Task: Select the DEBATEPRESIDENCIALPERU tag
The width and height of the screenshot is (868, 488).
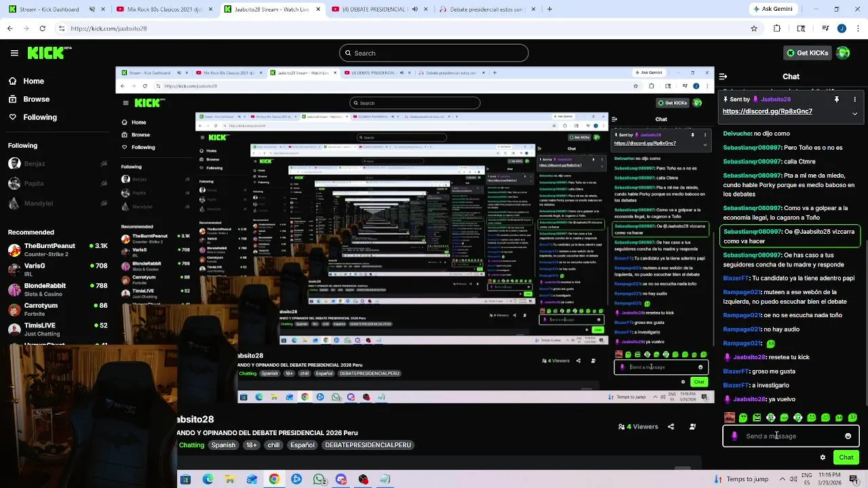Action: [368, 445]
